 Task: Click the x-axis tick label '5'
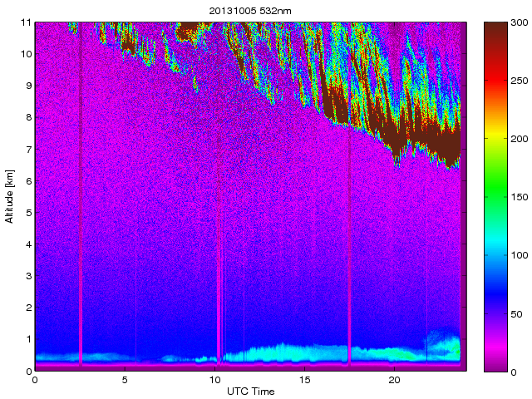tap(125, 380)
